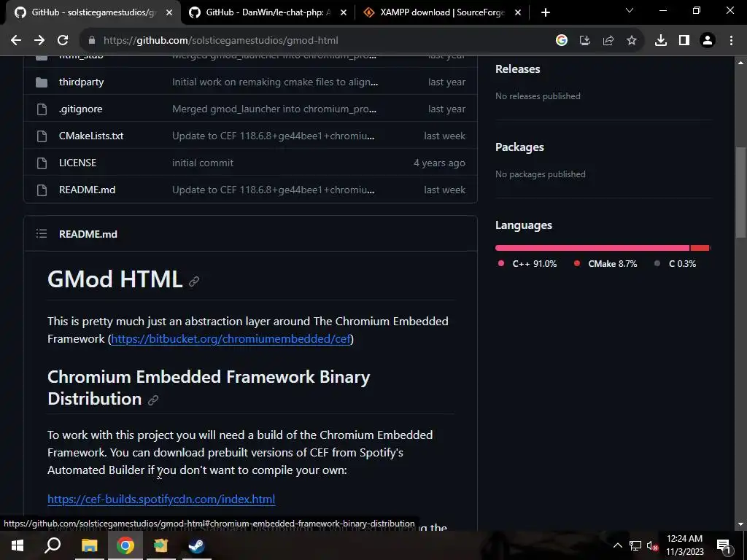
Task: Open Chrome downloads icon
Action: point(660,41)
